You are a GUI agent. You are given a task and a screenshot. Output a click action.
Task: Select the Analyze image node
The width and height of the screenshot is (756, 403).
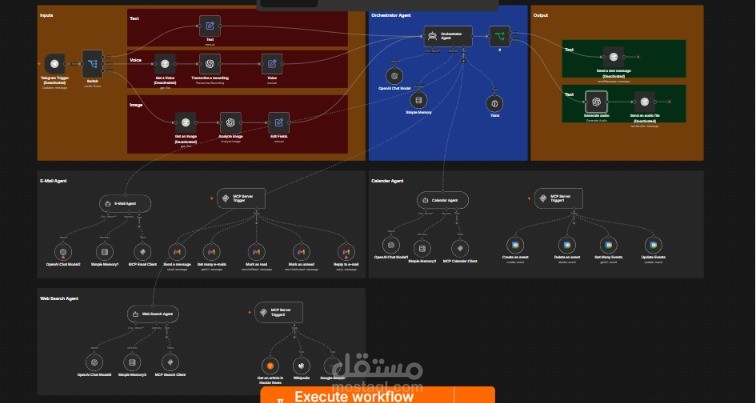(230, 122)
